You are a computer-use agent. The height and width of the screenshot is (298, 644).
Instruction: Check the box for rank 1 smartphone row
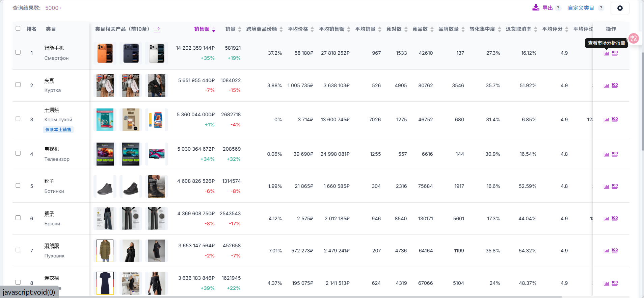(x=18, y=52)
